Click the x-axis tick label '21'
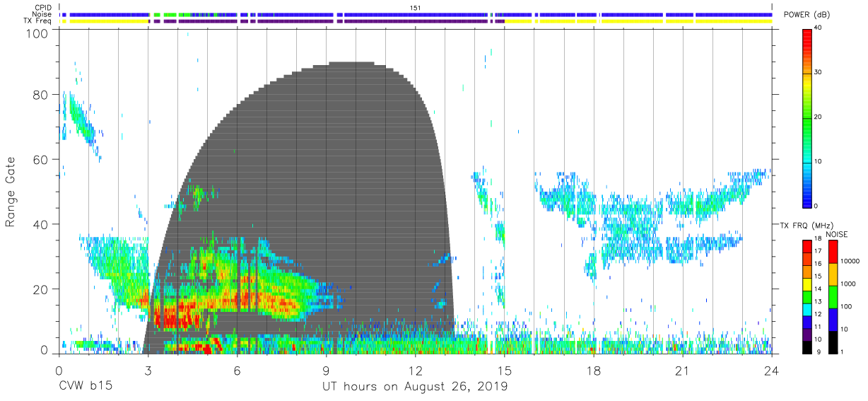The width and height of the screenshot is (868, 401). tap(683, 371)
